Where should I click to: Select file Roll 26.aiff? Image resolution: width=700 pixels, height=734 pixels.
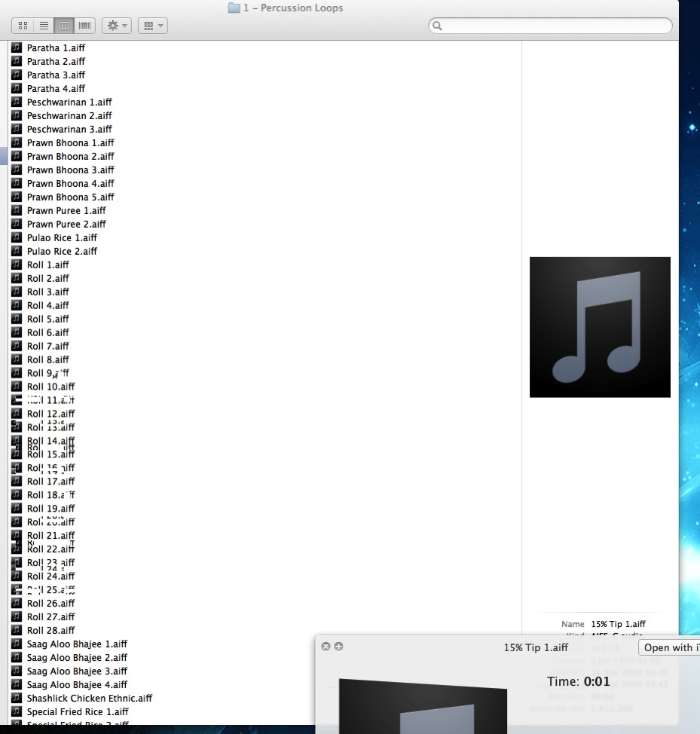point(50,604)
